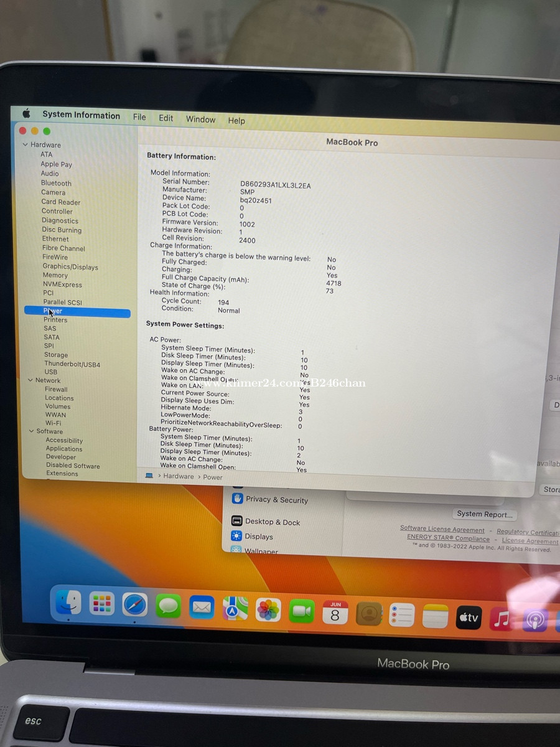
Task: Select Disabled Software in the sidebar
Action: tap(73, 466)
